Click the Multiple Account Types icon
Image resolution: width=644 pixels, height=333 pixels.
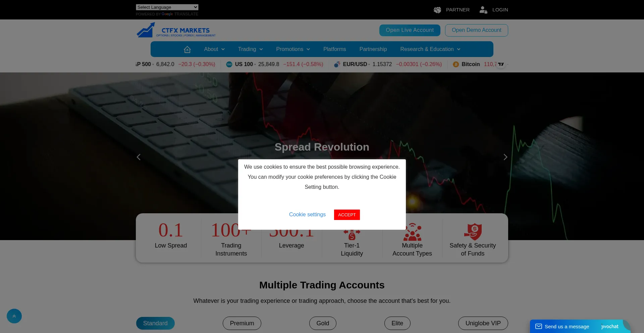(412, 232)
